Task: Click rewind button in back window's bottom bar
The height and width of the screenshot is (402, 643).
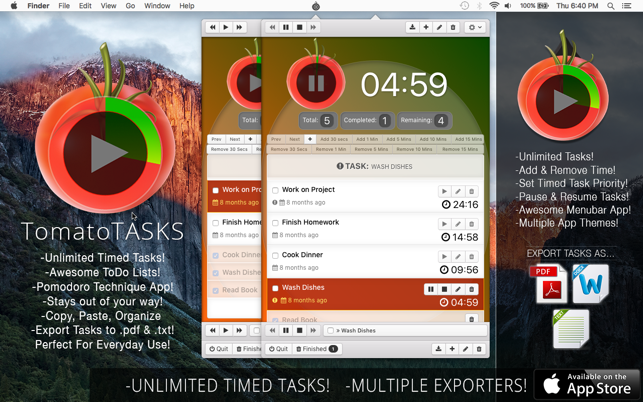Action: (212, 330)
